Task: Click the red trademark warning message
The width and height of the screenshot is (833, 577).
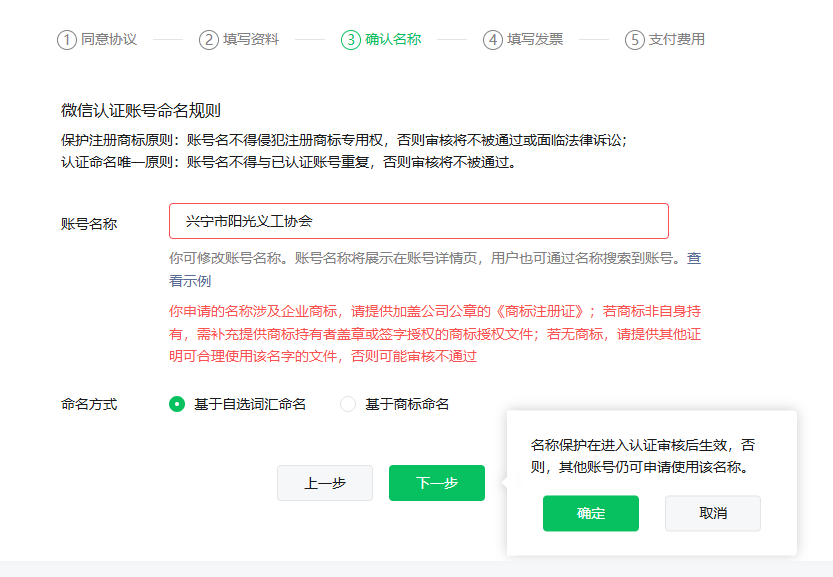Action: coord(435,334)
